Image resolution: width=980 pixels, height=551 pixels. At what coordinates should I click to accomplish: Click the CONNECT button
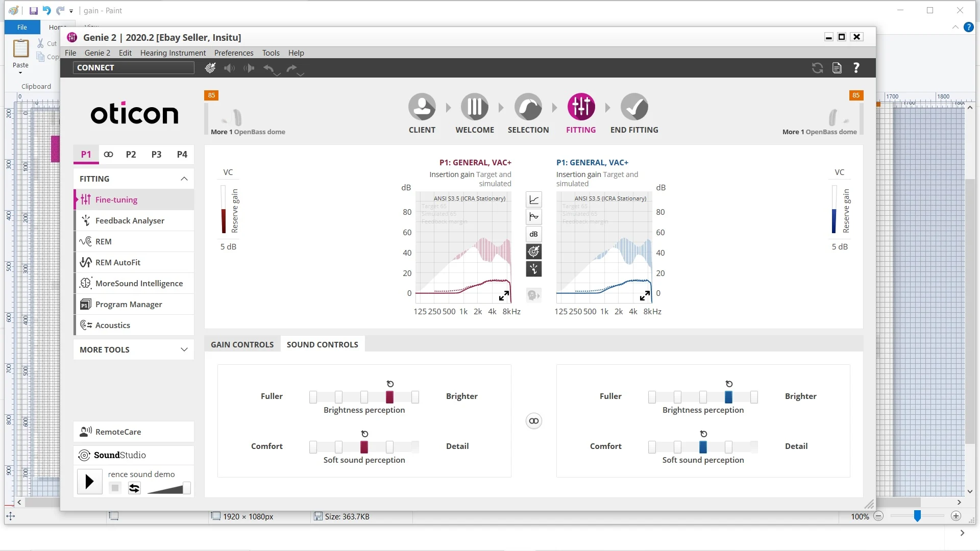[x=134, y=67]
